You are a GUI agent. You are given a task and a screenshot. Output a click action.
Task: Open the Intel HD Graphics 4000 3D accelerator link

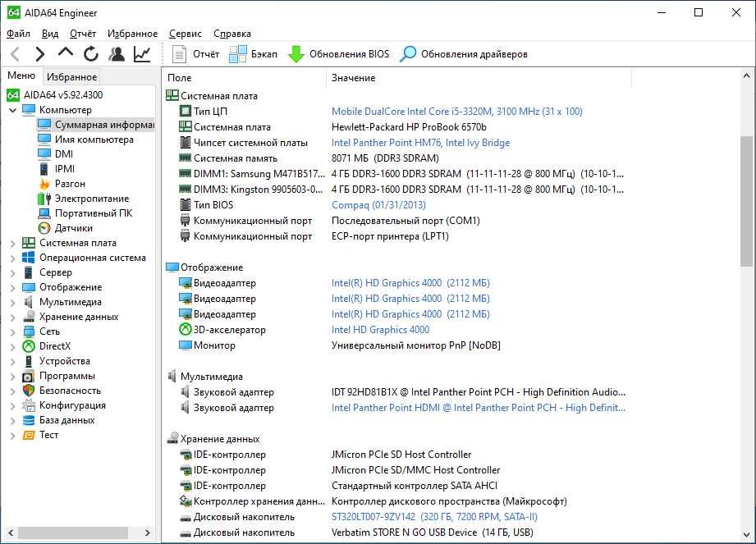380,330
